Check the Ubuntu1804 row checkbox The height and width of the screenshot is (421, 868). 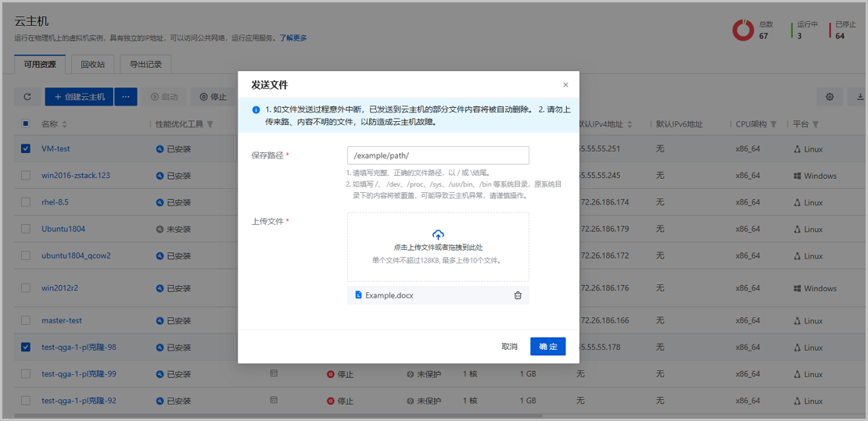(x=26, y=229)
